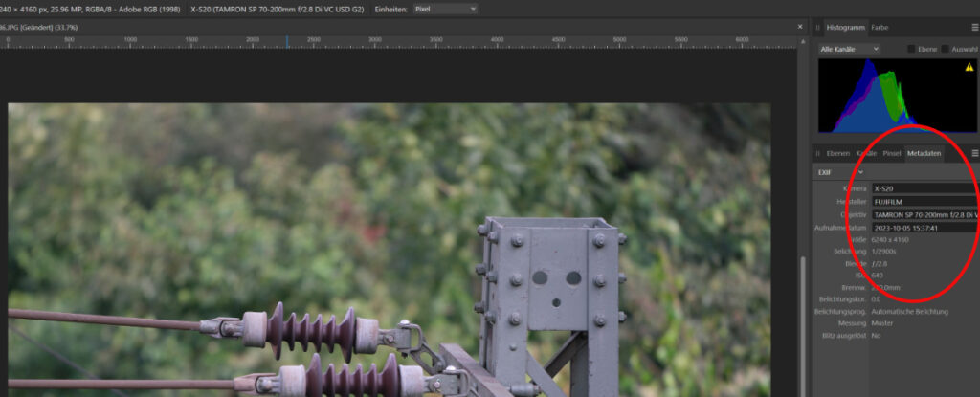The height and width of the screenshot is (397, 980).
Task: Click the size value 6240 x 4160
Action: pos(890,239)
